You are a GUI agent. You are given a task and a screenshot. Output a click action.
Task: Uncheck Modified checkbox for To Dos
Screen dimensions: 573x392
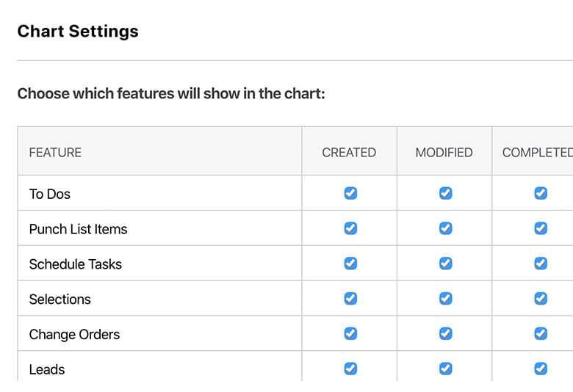pos(445,193)
